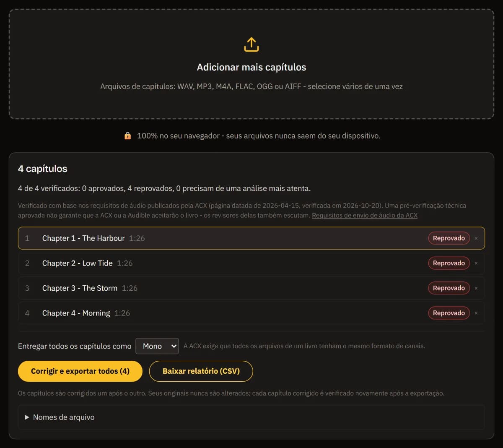Select Chapter 2 - Low Tide title
Viewport: 503px width, 448px height.
click(x=78, y=263)
